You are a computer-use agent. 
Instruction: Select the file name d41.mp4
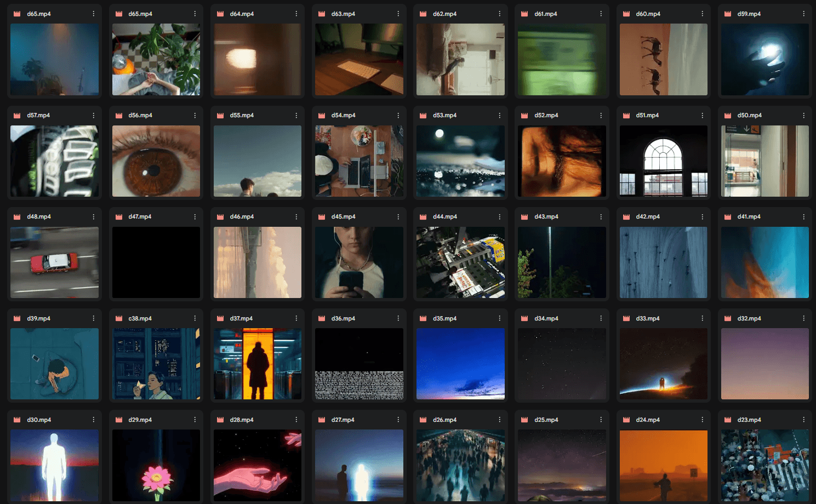coord(749,217)
